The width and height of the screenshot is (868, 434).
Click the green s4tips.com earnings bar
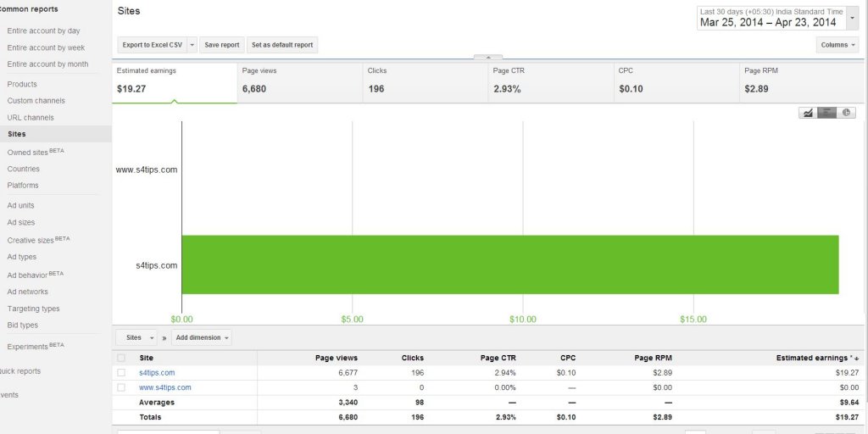(x=510, y=264)
